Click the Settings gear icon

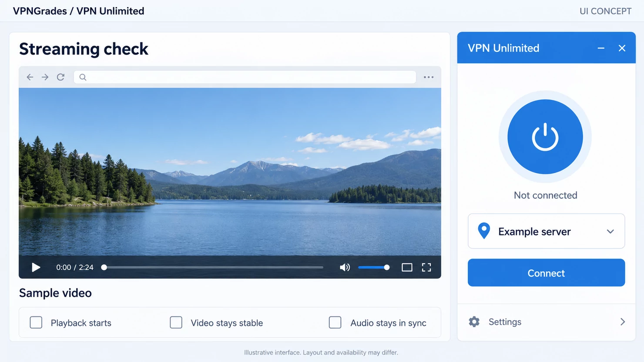pyautogui.click(x=474, y=322)
